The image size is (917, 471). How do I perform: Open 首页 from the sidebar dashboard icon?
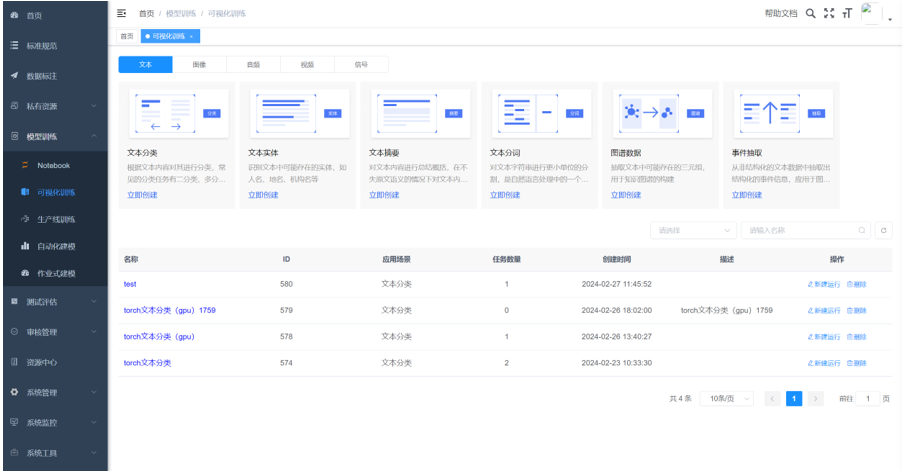pos(15,15)
